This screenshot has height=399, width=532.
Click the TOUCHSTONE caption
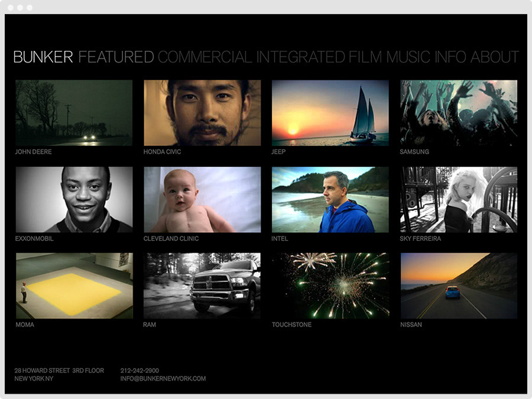[292, 325]
